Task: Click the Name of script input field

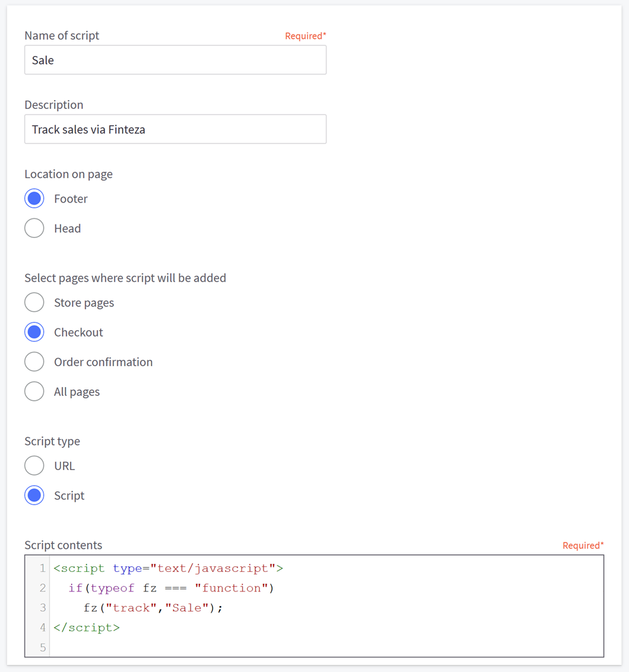Action: point(175,60)
